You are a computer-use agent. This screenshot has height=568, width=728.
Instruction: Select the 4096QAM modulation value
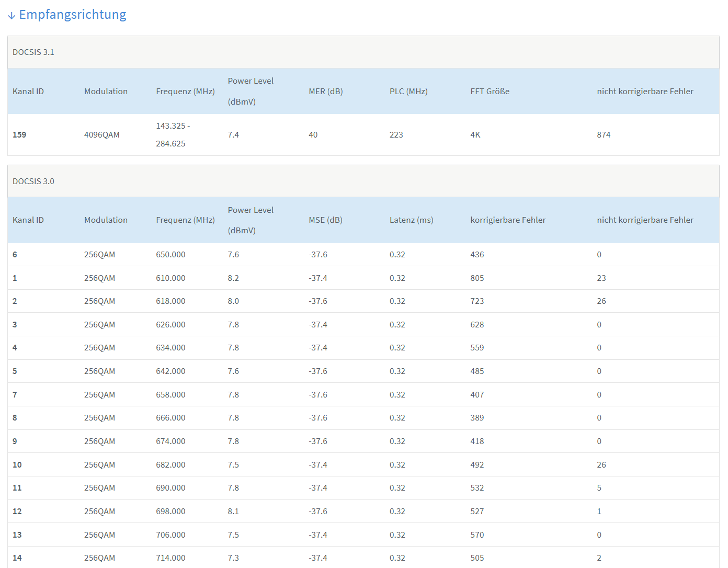coord(102,135)
